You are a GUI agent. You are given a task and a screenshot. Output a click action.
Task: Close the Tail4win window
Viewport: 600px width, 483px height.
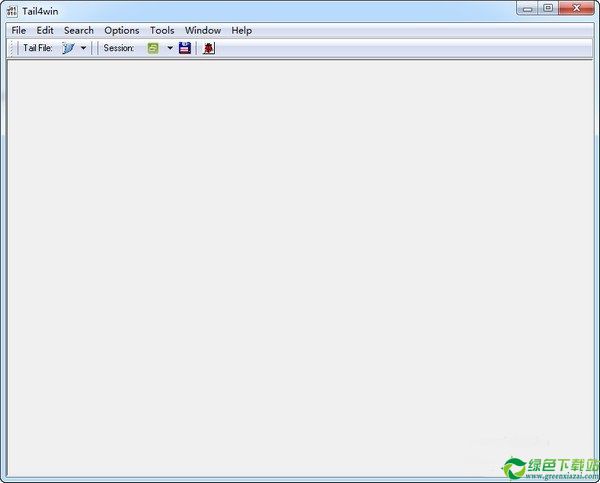576,8
